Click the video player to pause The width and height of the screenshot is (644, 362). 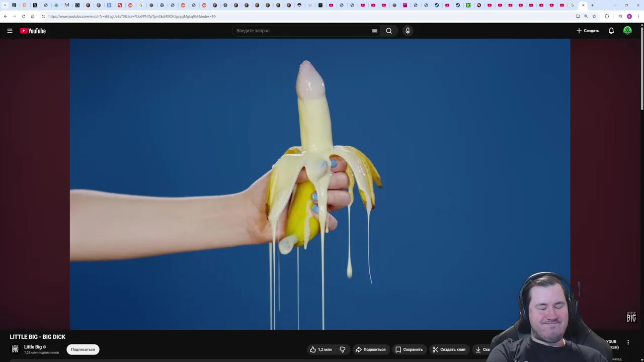click(320, 184)
